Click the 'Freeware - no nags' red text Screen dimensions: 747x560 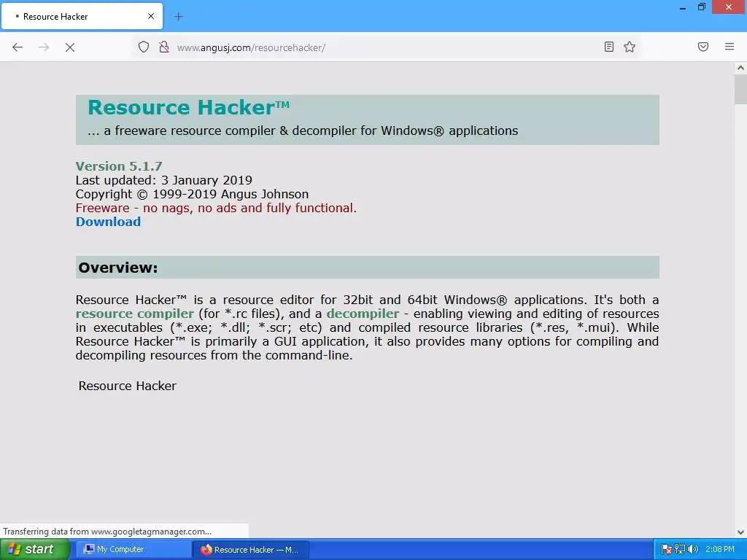coord(216,208)
